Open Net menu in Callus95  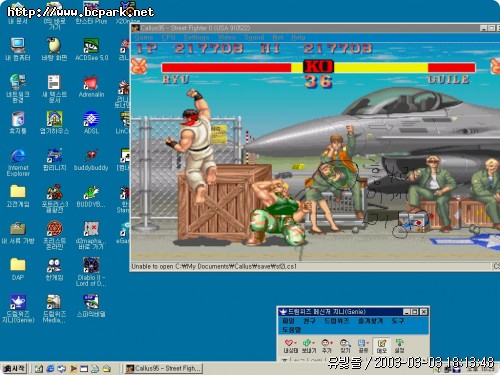pyautogui.click(x=278, y=37)
